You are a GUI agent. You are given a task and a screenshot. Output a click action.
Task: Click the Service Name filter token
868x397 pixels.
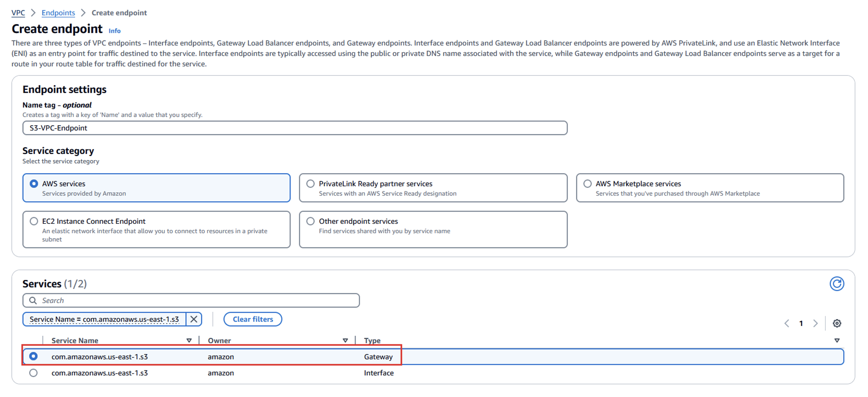(x=104, y=319)
